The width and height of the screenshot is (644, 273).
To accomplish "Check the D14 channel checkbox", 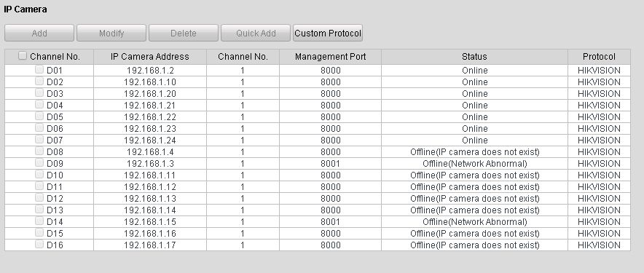I will click(39, 221).
